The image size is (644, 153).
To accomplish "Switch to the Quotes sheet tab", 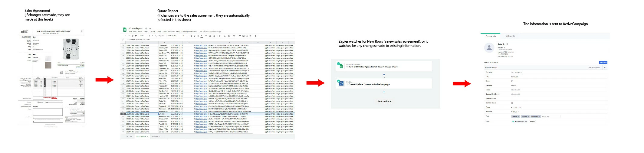I will 156,136.
